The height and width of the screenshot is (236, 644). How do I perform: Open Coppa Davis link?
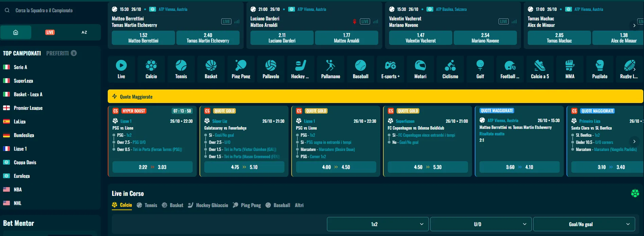(25, 163)
